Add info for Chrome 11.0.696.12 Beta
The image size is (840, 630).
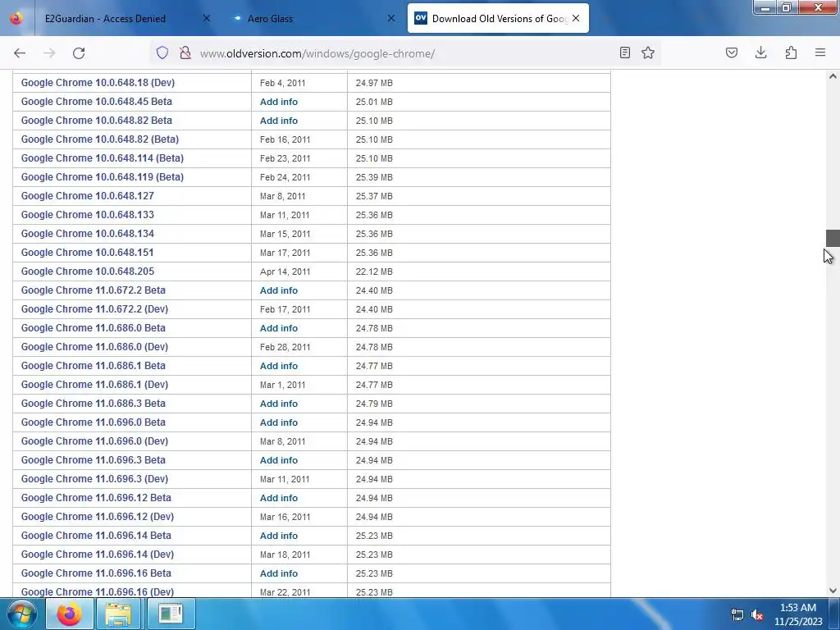(x=279, y=498)
